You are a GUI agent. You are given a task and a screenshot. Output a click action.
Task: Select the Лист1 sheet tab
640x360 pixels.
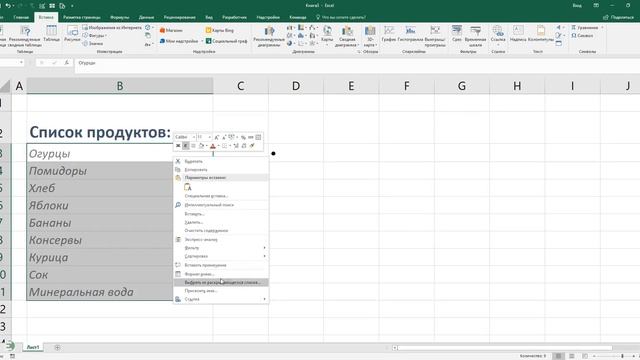click(33, 347)
